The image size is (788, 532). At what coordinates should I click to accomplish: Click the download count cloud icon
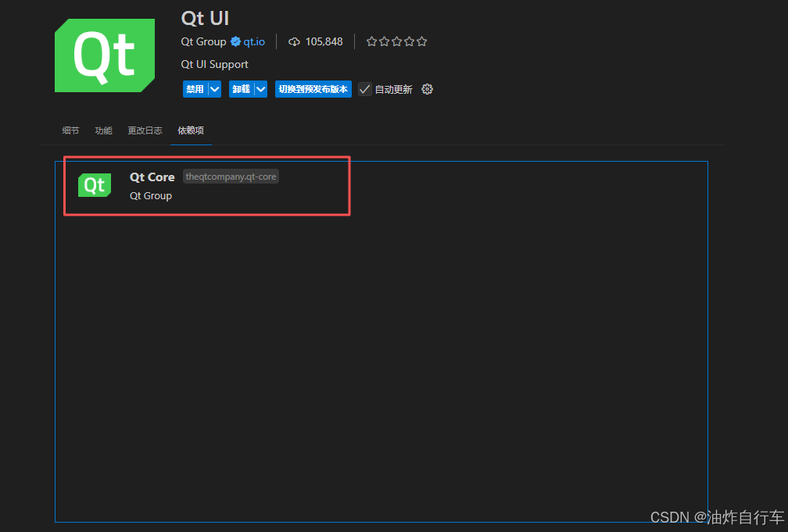[294, 41]
